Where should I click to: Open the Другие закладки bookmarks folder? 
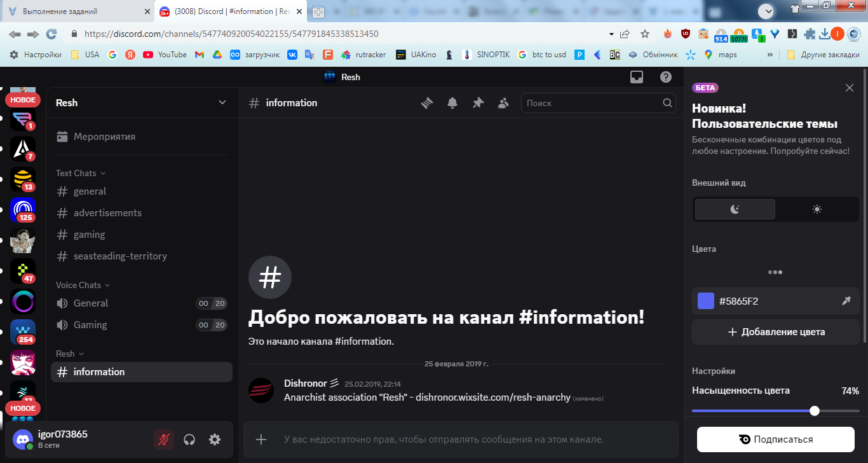[x=824, y=55]
